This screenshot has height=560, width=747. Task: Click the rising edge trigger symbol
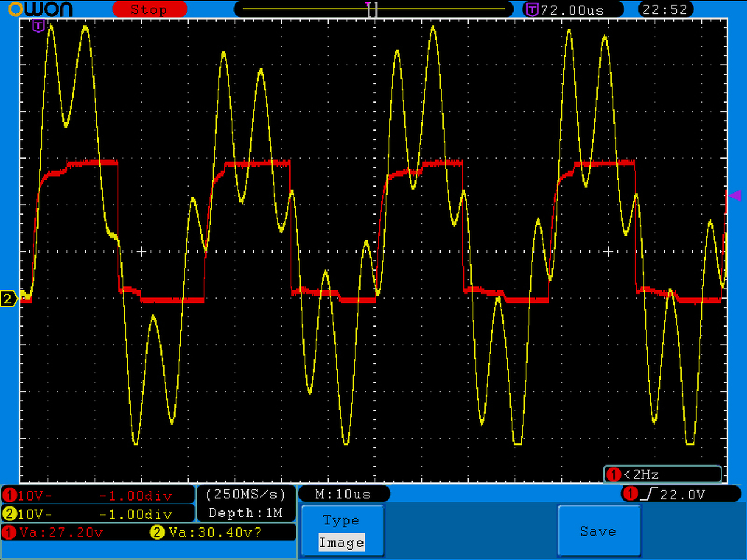pyautogui.click(x=649, y=494)
